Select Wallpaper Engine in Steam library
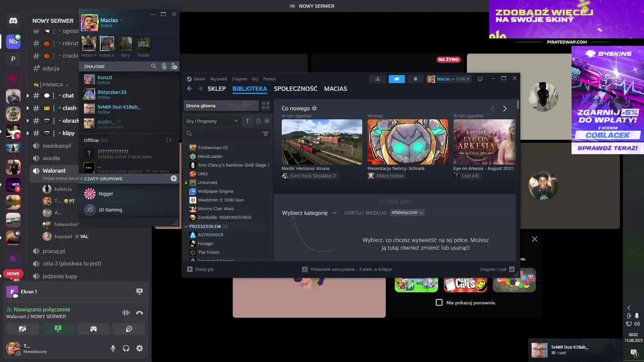 pos(215,191)
